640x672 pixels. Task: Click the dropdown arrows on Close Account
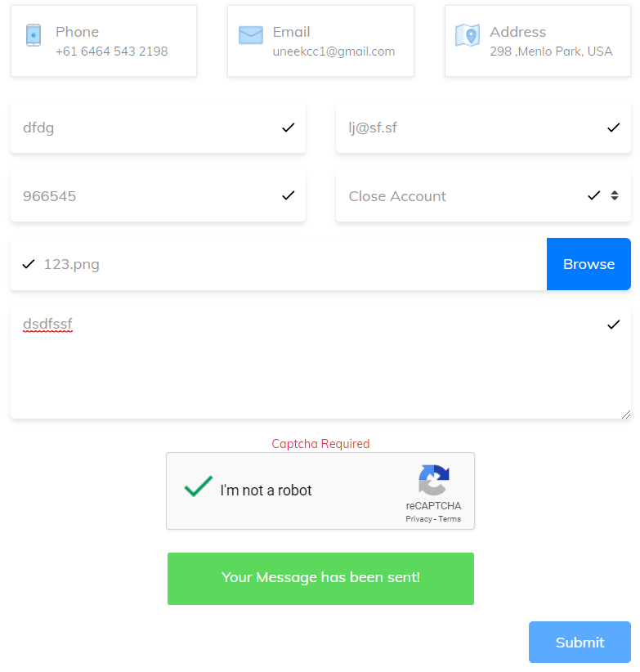click(x=615, y=196)
